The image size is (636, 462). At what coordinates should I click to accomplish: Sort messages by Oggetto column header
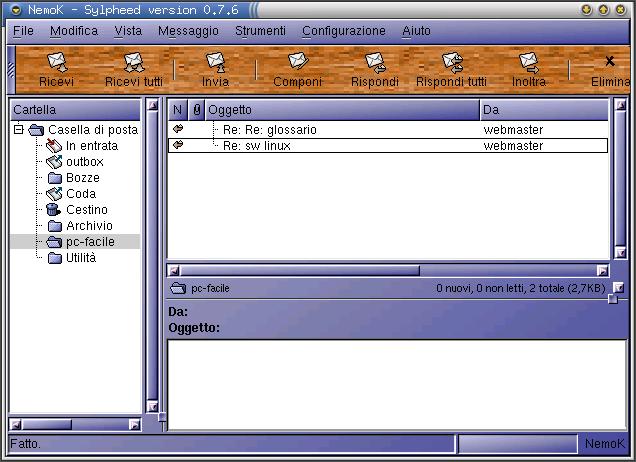point(340,109)
